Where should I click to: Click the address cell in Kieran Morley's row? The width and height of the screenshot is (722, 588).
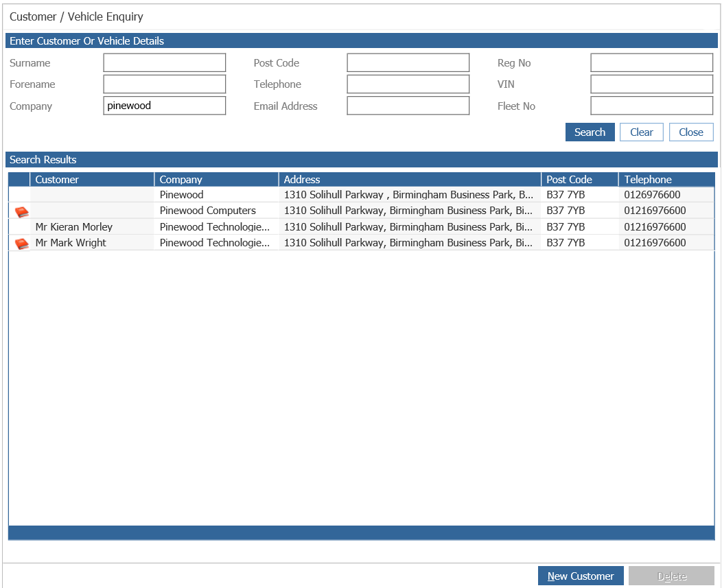[410, 226]
